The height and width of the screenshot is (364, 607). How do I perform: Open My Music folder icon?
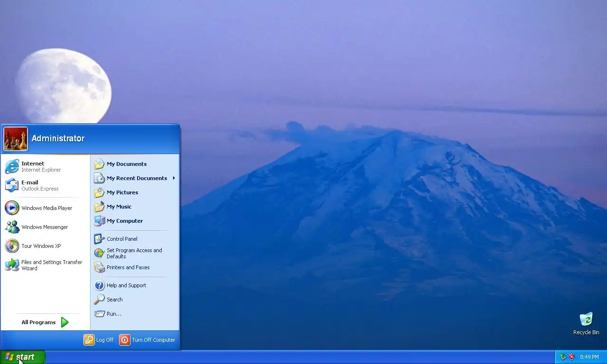coord(99,207)
